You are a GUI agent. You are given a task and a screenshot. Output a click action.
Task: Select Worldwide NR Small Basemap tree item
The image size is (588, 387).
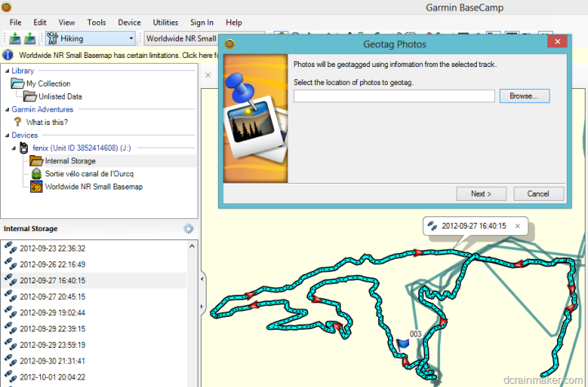94,186
